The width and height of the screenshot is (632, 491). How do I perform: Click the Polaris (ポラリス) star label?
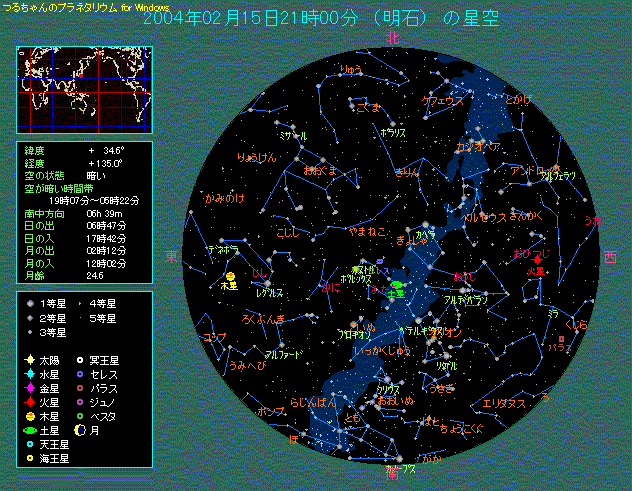(392, 131)
